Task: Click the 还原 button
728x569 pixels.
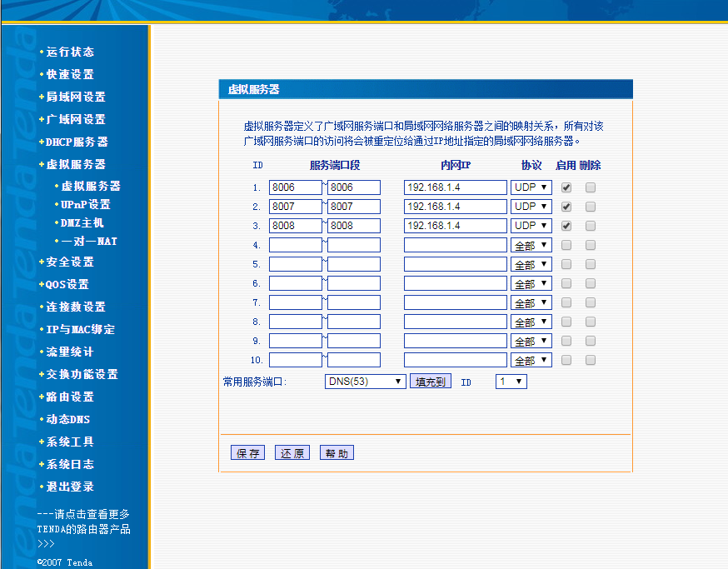Action: coord(292,453)
